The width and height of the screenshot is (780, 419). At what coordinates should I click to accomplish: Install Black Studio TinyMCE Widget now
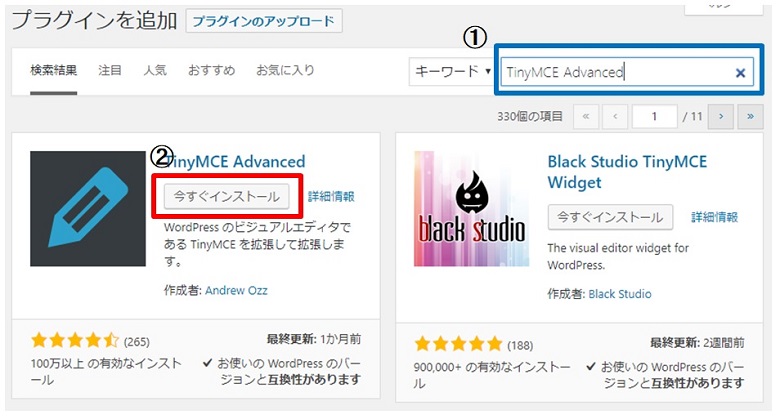[x=610, y=216]
